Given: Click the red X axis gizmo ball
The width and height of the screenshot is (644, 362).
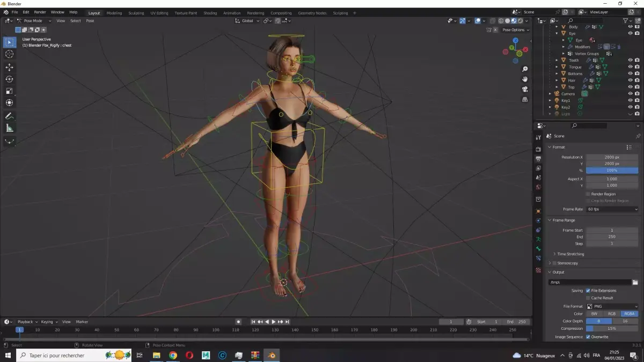Looking at the screenshot, I should pos(525,49).
